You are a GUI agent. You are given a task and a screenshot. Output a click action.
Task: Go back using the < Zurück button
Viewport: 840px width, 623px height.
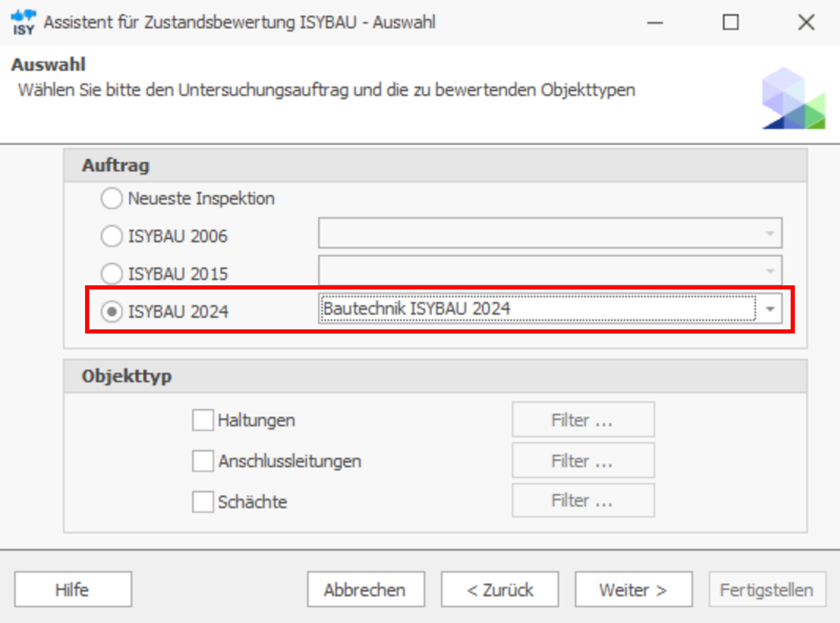(x=500, y=590)
